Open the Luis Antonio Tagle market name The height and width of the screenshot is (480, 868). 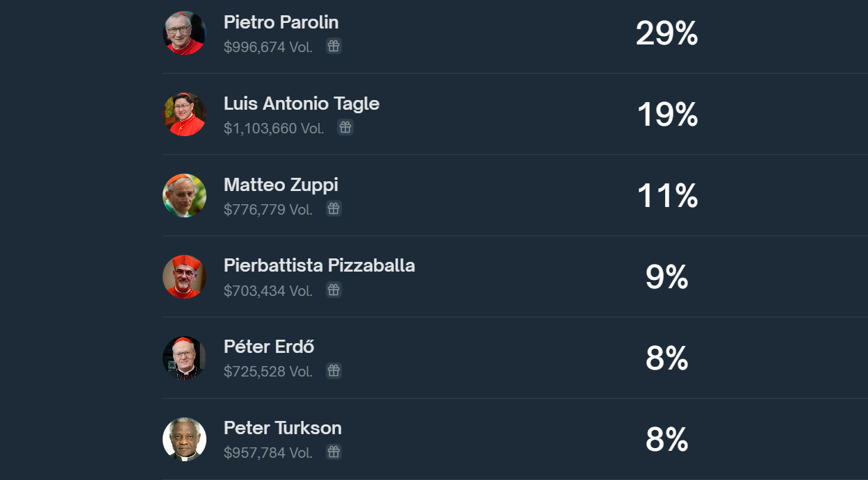coord(302,104)
